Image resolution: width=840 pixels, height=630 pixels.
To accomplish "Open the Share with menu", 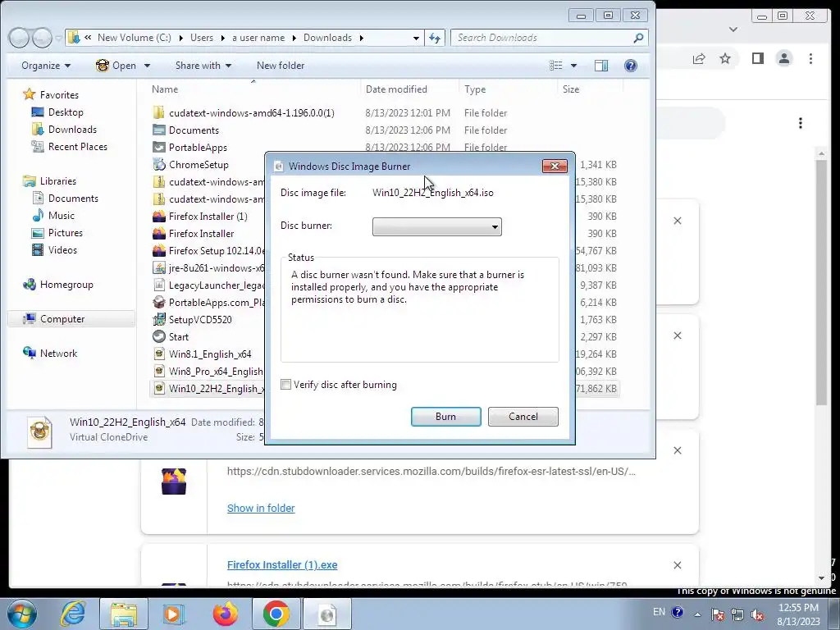I will (203, 66).
